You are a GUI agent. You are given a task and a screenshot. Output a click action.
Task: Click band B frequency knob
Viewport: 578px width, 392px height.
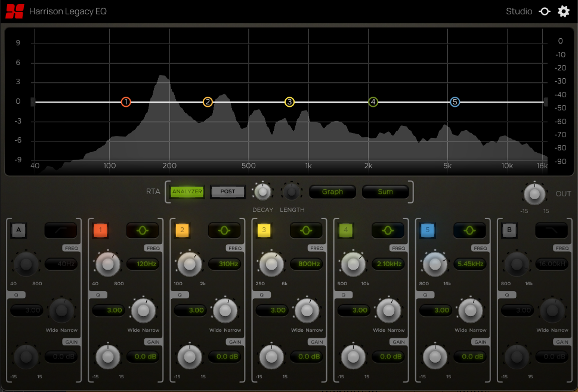point(517,264)
